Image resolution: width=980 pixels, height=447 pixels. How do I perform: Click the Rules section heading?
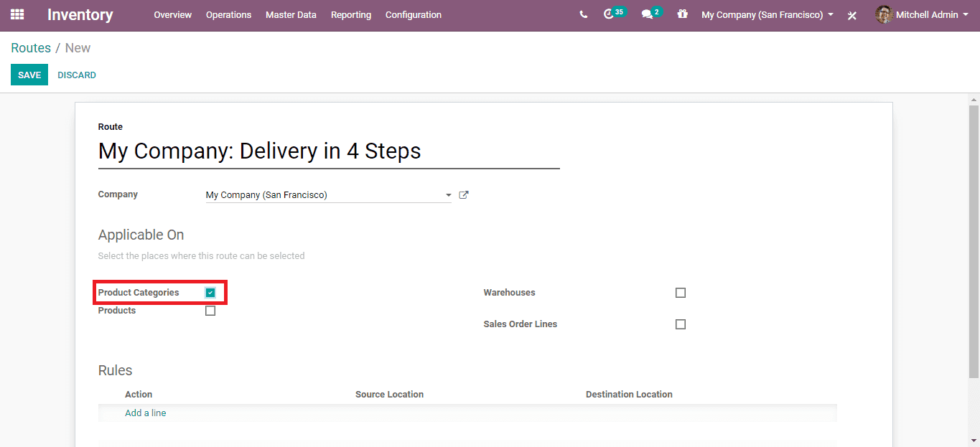pyautogui.click(x=116, y=371)
